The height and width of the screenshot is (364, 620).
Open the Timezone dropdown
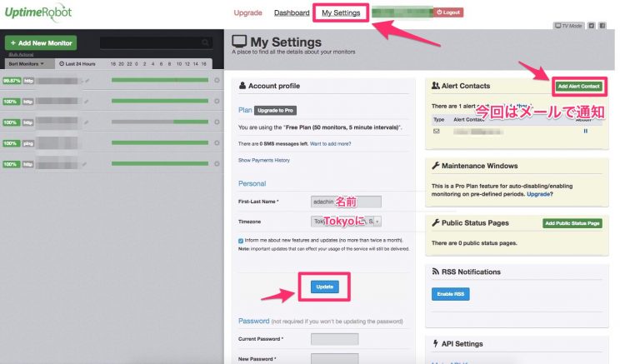click(x=346, y=222)
